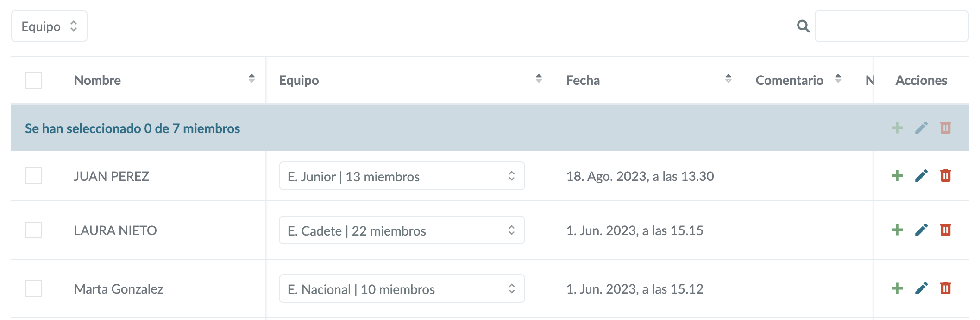The width and height of the screenshot is (980, 320).
Task: Expand the E. Cadete team selector
Action: 402,230
